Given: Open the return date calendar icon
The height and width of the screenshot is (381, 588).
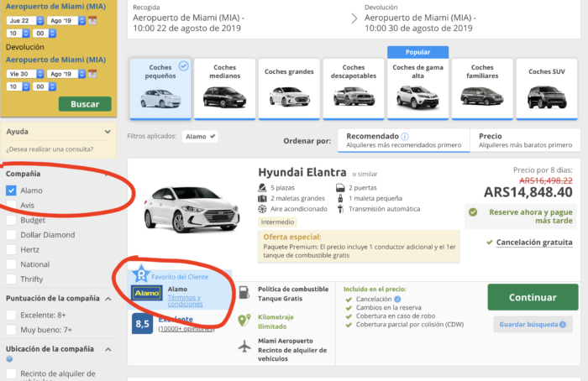Looking at the screenshot, I should click(x=92, y=74).
